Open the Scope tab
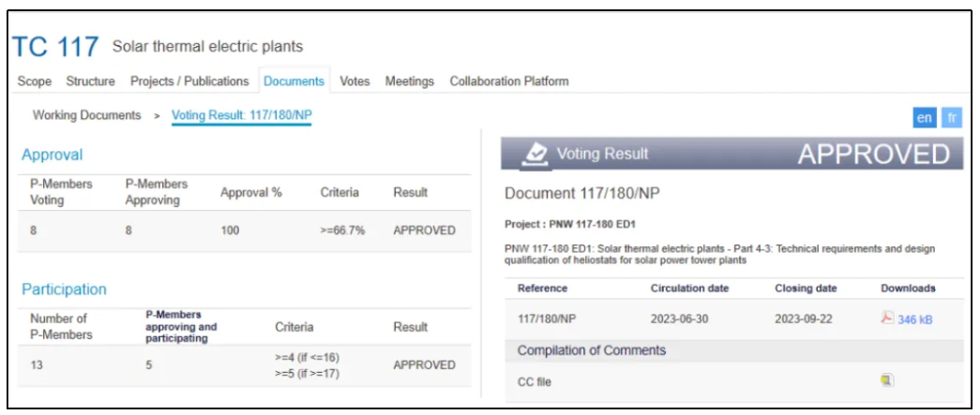 click(x=35, y=82)
